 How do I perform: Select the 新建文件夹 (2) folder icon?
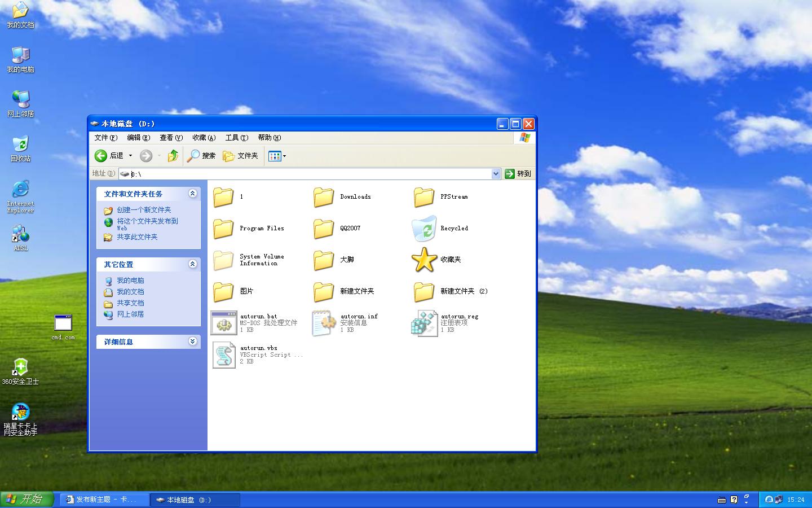tap(424, 292)
